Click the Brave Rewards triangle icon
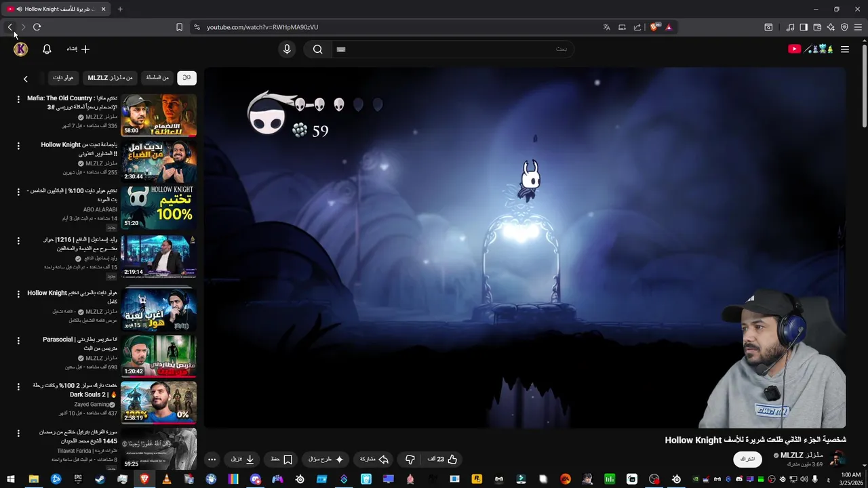The width and height of the screenshot is (868, 488). (x=669, y=27)
